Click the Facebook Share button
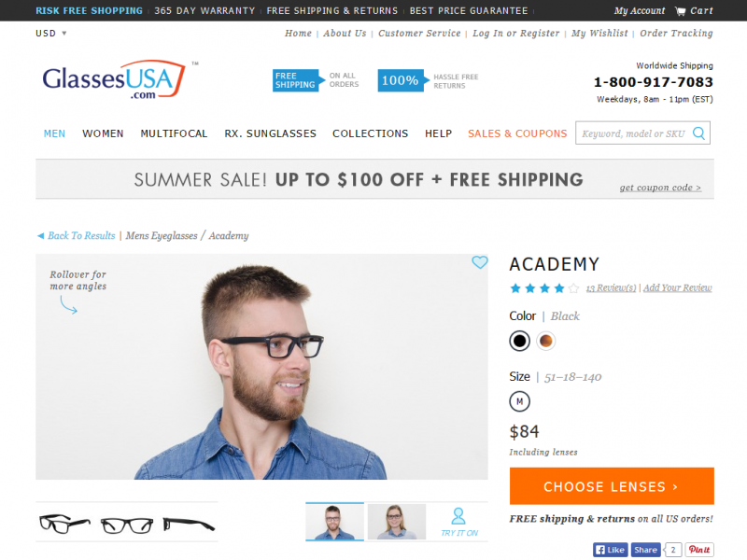Viewport: 747px width, 560px height. pos(645,550)
